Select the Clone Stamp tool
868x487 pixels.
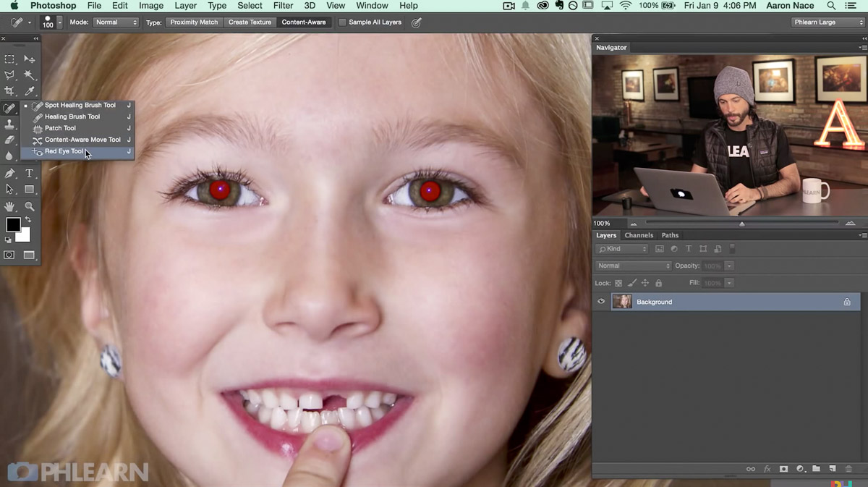tap(9, 124)
